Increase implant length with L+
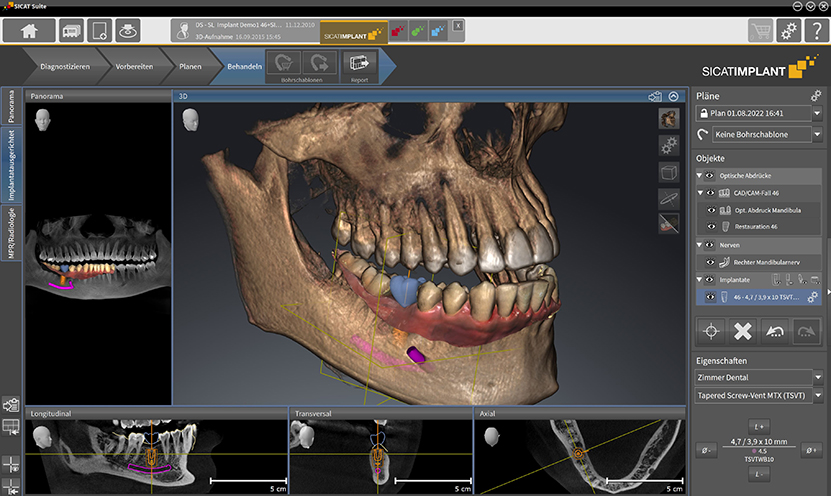Image resolution: width=831 pixels, height=496 pixels. pyautogui.click(x=758, y=427)
